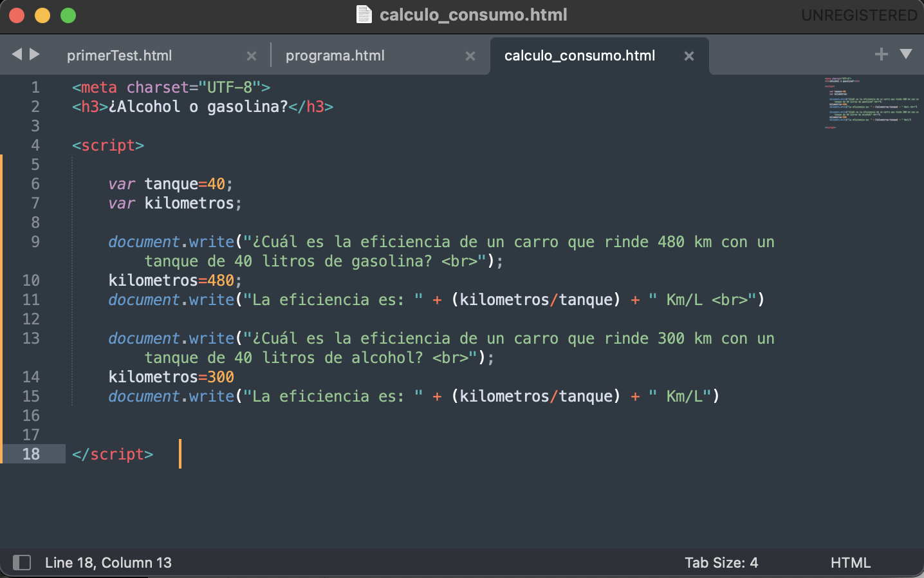924x578 pixels.
Task: Open a new tab with plus icon
Action: tap(882, 54)
